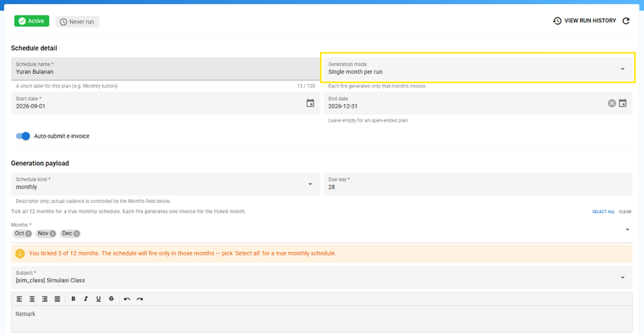The height and width of the screenshot is (335, 644).
Task: Click the Active status badge
Action: point(31,21)
